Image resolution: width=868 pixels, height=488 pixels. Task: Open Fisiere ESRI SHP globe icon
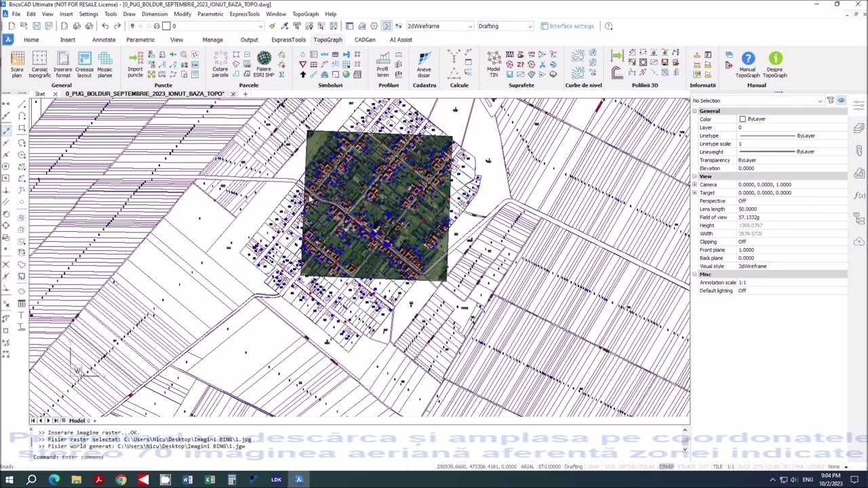[264, 64]
